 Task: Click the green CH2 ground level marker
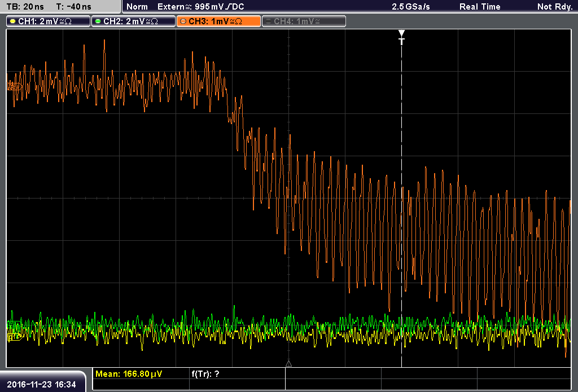point(14,325)
